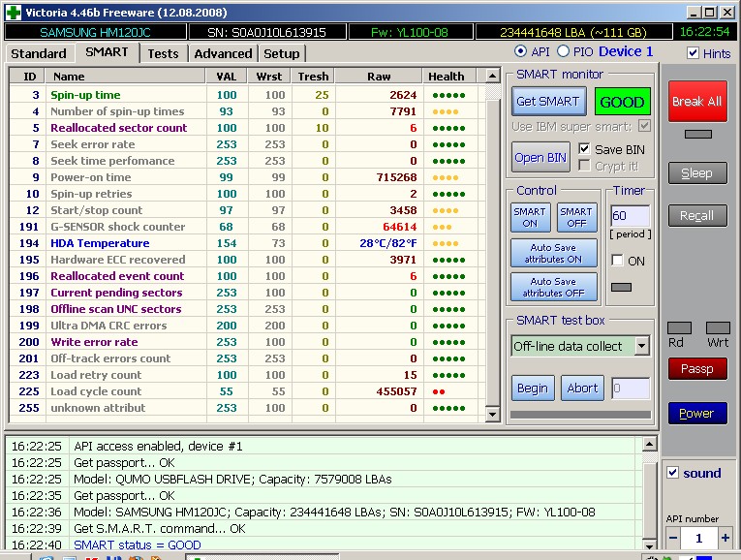This screenshot has height=560, width=741.
Task: Click the SMART table scroll up arrow
Action: pos(492,76)
